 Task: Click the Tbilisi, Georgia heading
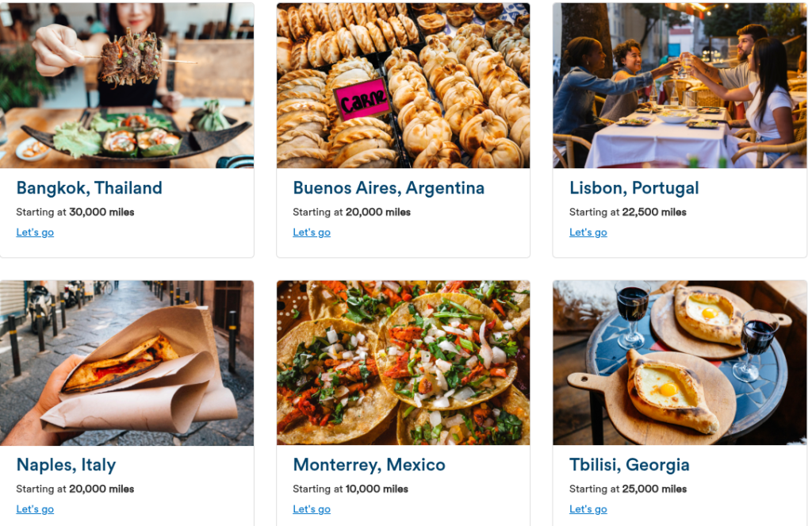(629, 465)
